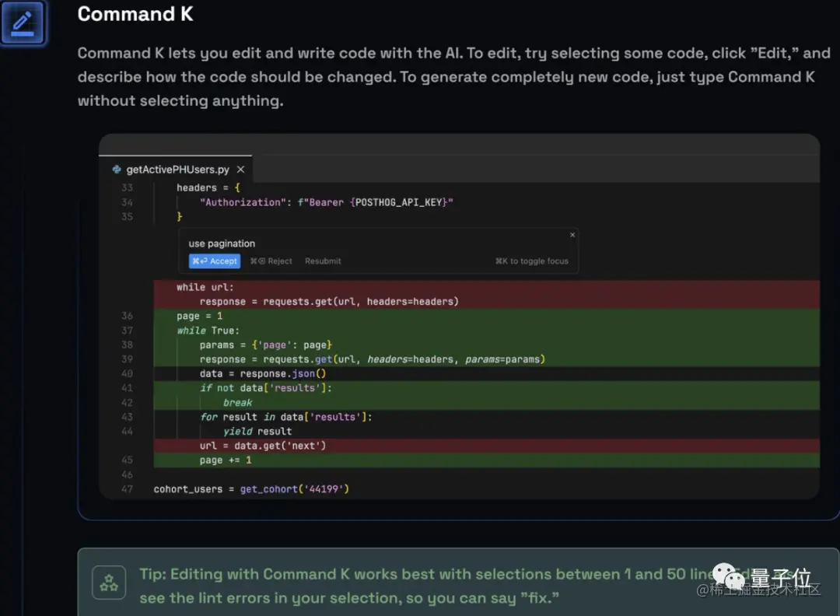The height and width of the screenshot is (616, 840).
Task: Click into the 'use pagination' prompt text
Action: point(222,243)
